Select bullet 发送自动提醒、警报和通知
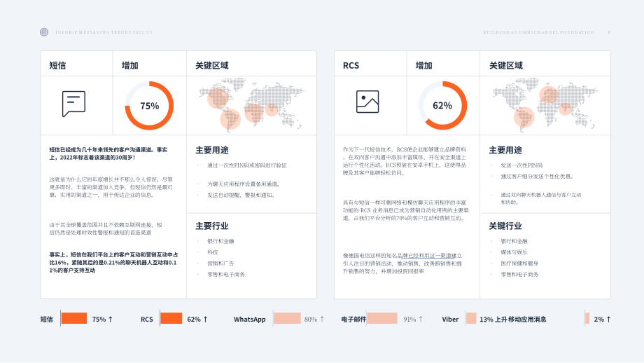This screenshot has height=363, width=644. tap(241, 196)
